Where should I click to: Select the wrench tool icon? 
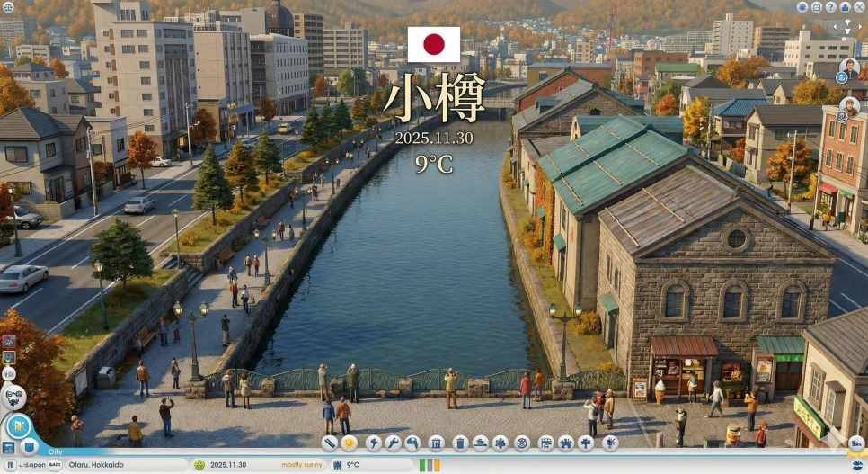(393, 443)
